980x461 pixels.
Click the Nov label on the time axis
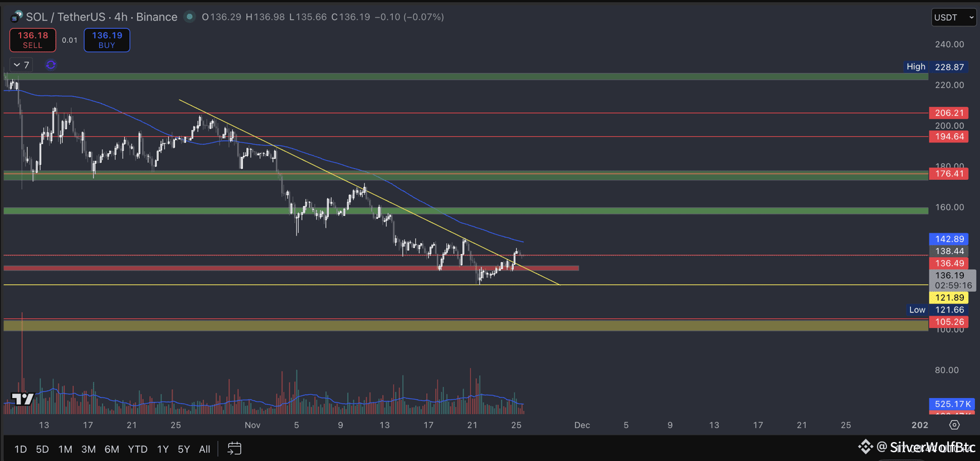tap(252, 425)
